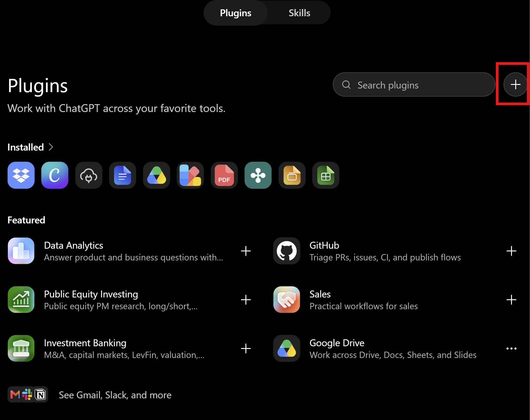This screenshot has width=530, height=420.
Task: Open the "Google Drive" featured title
Action: click(337, 343)
